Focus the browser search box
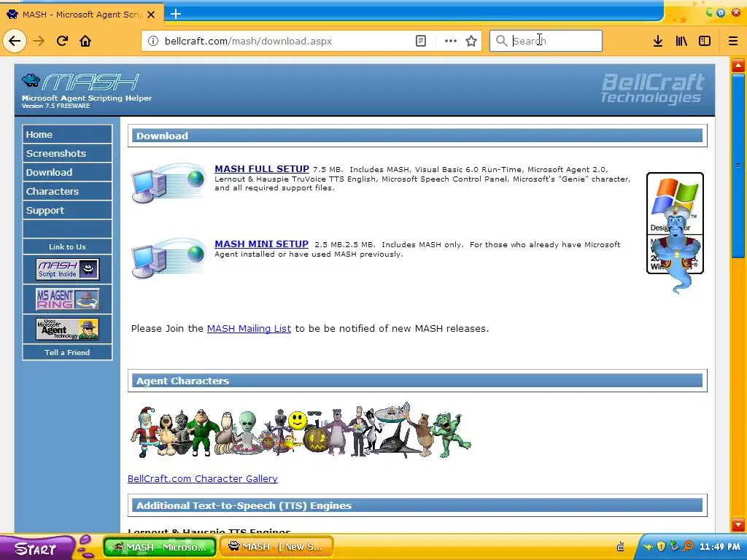747x560 pixels. 546,41
